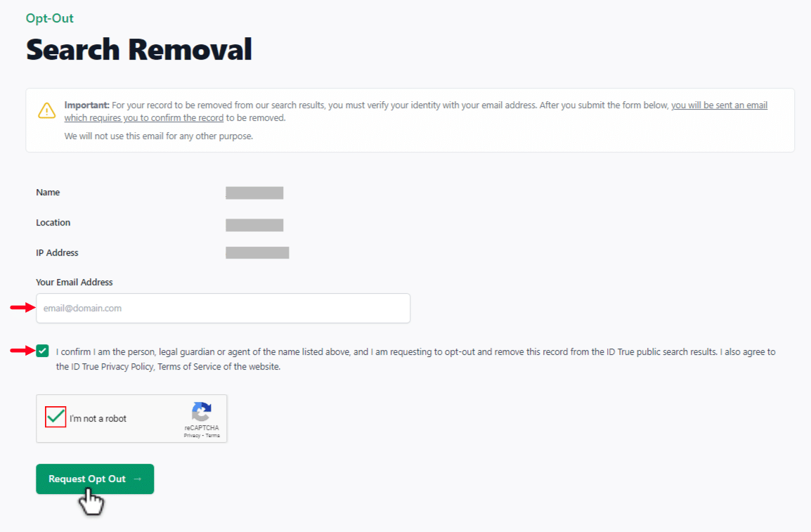811x532 pixels.
Task: Uncheck the opt-out confirmation checkbox
Action: (x=42, y=351)
